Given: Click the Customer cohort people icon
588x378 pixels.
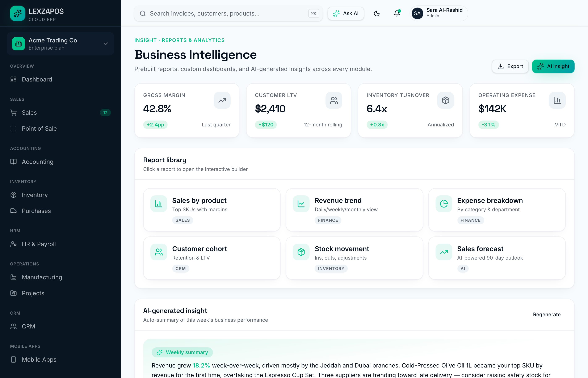Looking at the screenshot, I should tap(159, 252).
